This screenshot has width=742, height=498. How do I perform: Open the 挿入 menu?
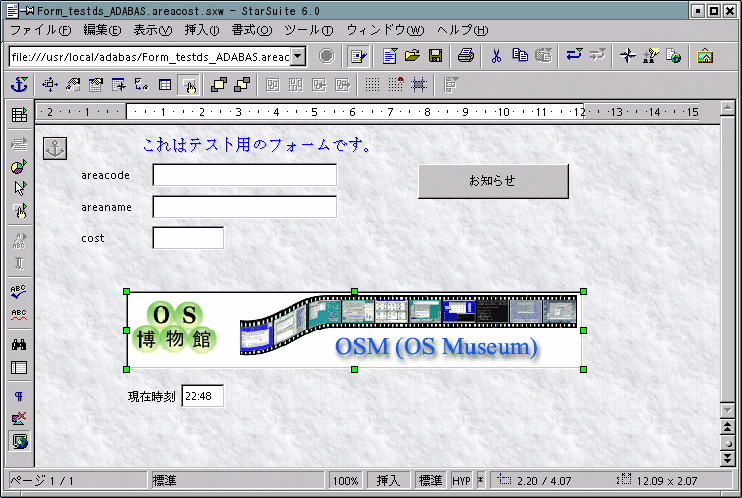point(202,30)
